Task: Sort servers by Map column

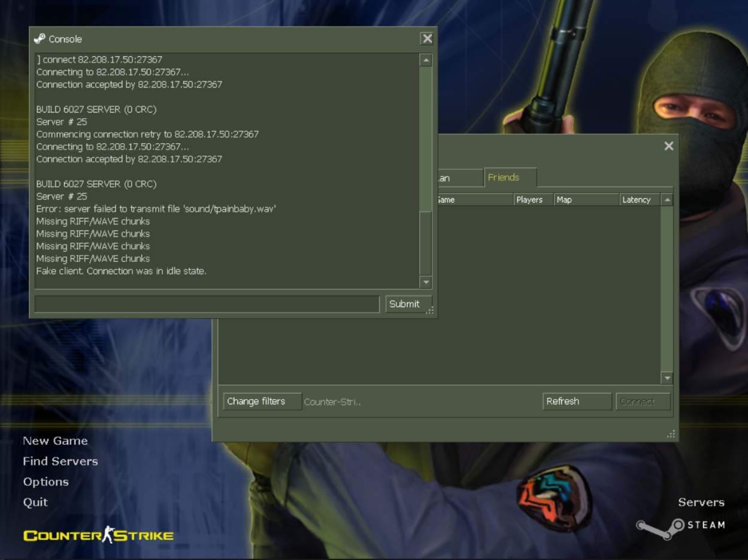Action: (586, 200)
